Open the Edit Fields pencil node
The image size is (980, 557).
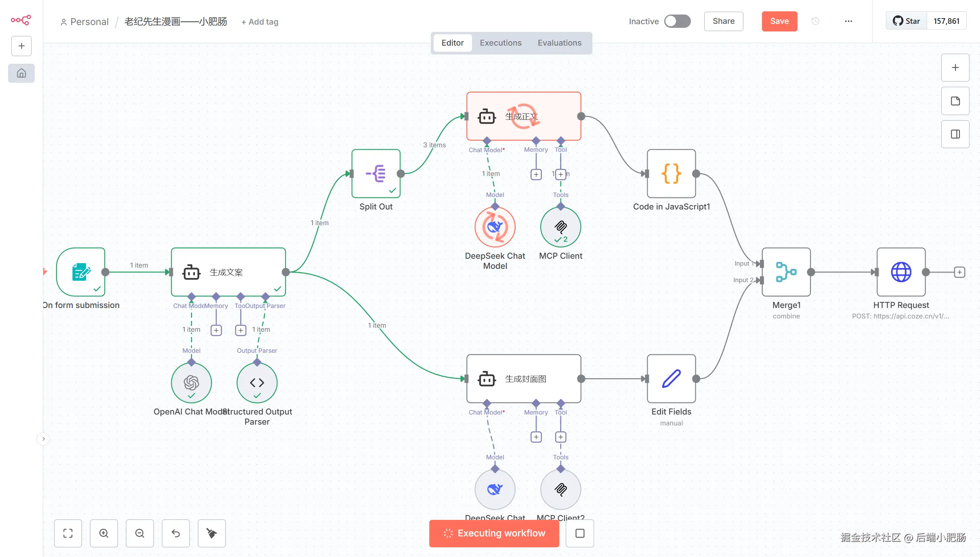coord(671,379)
